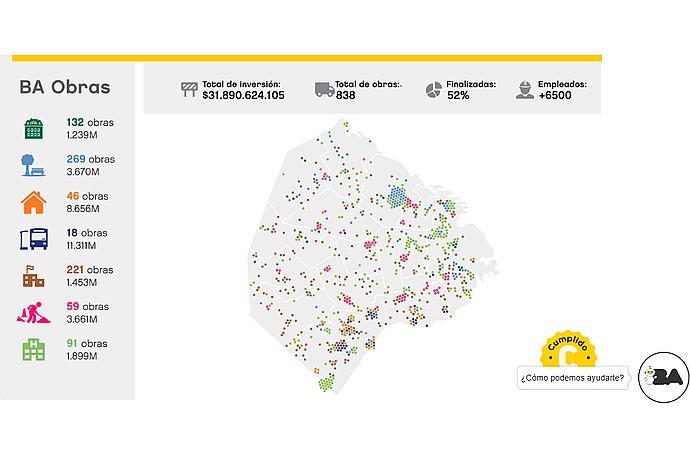The image size is (690, 460).
Task: Click the '46 obras' label
Action: (x=88, y=196)
